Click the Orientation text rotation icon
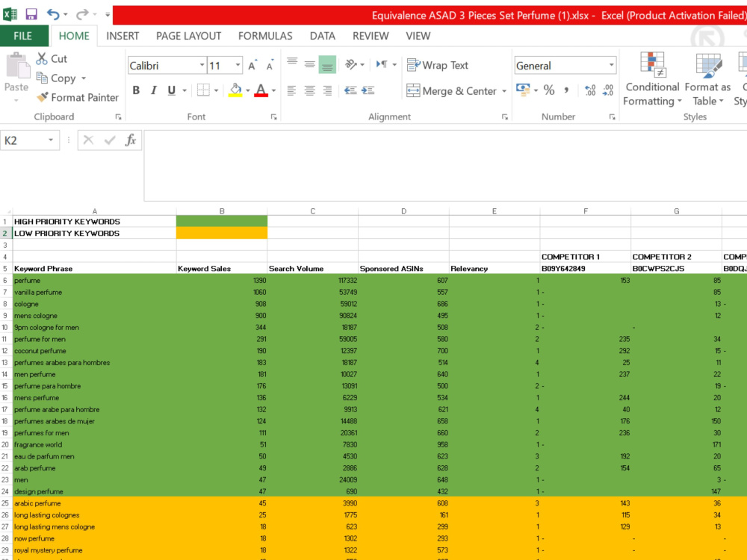Screen dimensions: 747x560 [351, 64]
